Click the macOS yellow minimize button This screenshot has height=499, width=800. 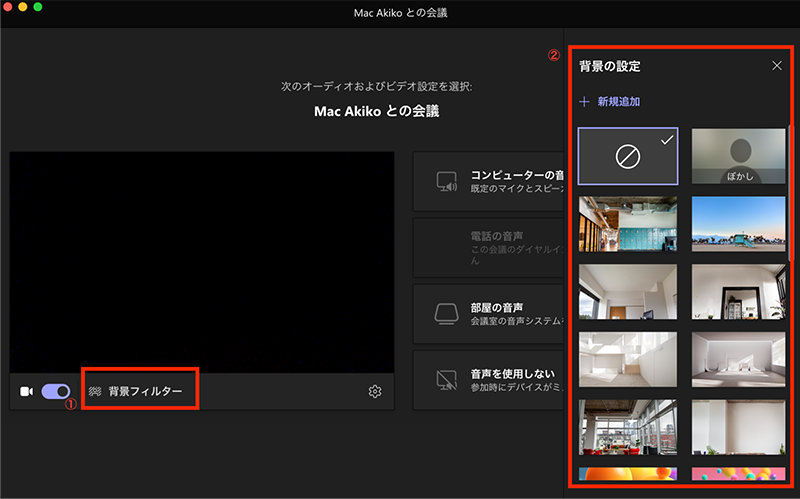coord(23,7)
